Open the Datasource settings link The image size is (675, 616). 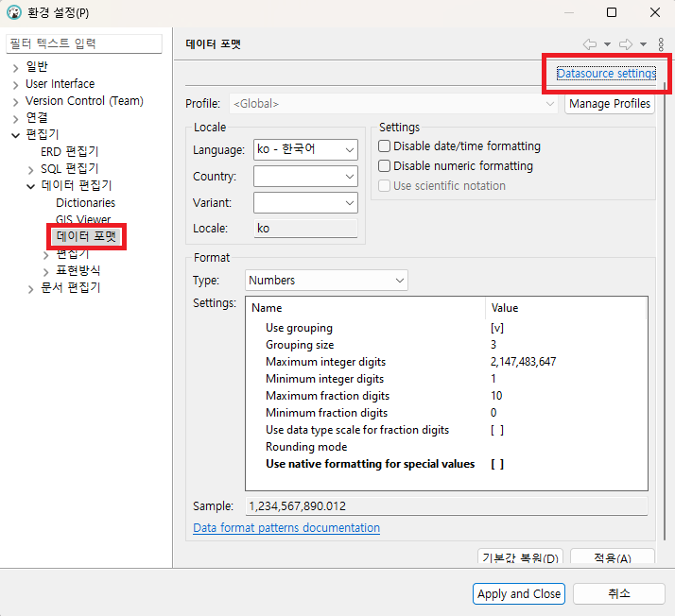click(x=606, y=74)
